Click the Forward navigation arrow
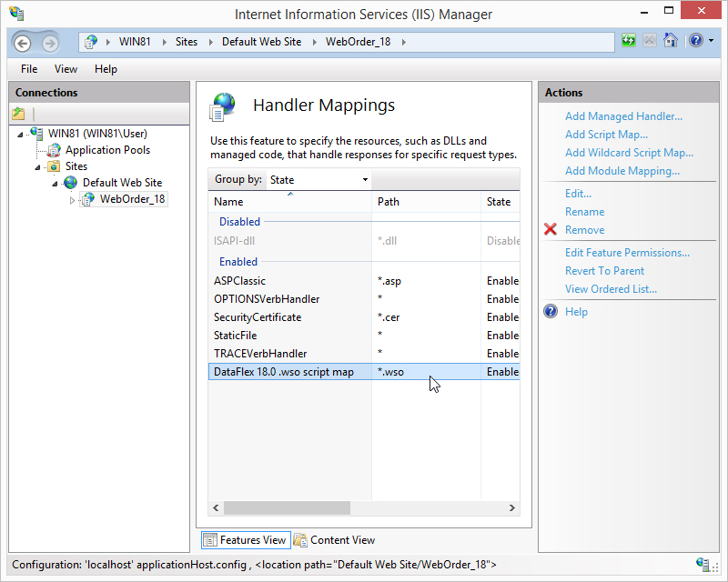 click(x=50, y=43)
